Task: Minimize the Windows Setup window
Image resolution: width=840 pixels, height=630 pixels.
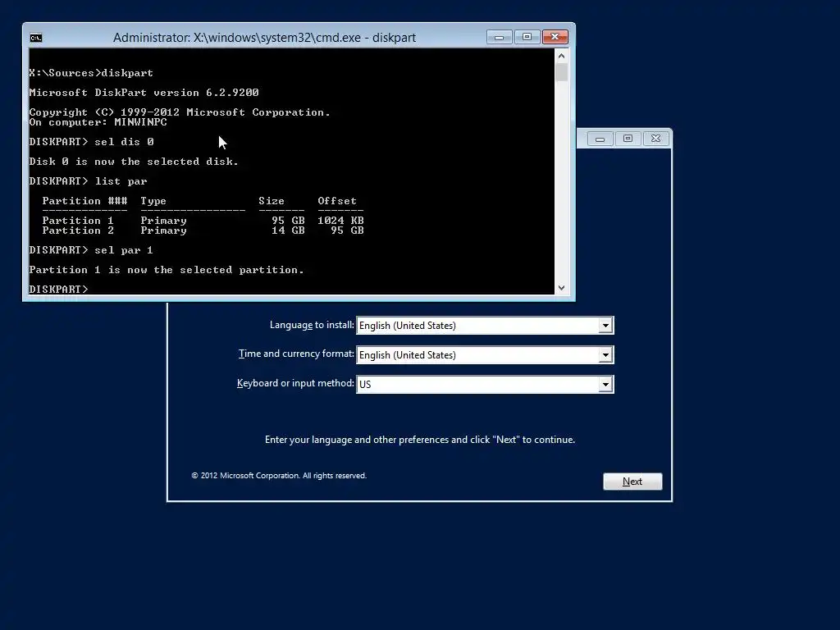Action: click(600, 139)
